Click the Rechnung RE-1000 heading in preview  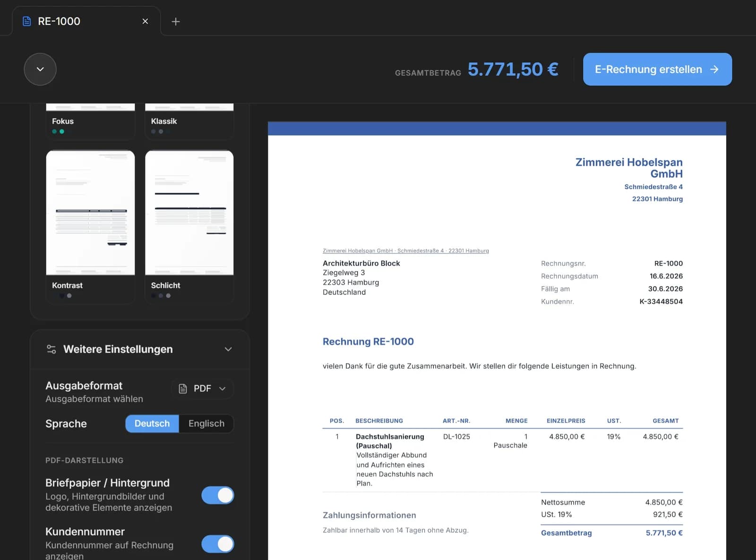click(x=368, y=342)
